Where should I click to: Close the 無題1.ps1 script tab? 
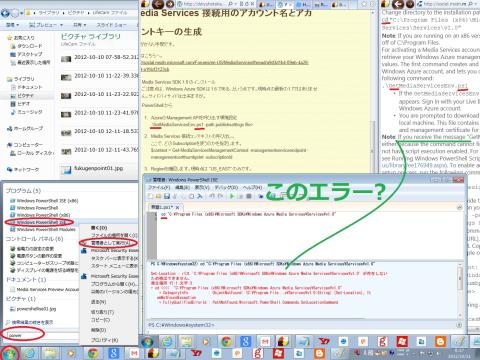[177, 207]
